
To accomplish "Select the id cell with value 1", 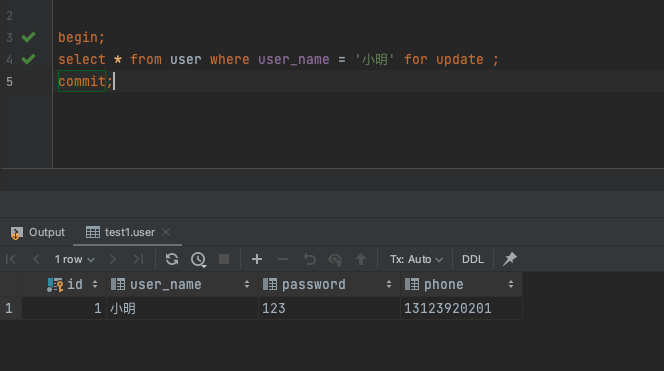I will 64,308.
